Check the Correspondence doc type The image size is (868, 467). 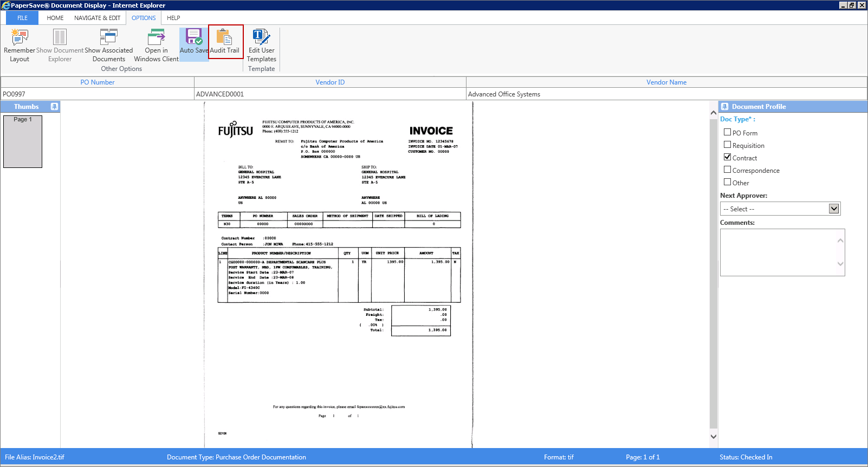click(x=727, y=170)
